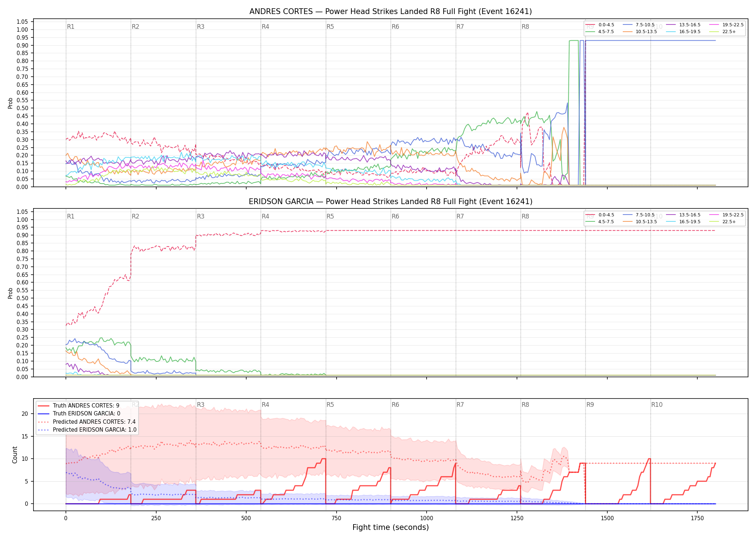Image resolution: width=756 pixels, height=540 pixels.
Task: Click Truth ANDRES CORTES: 9 legend entry
Action: (78, 406)
